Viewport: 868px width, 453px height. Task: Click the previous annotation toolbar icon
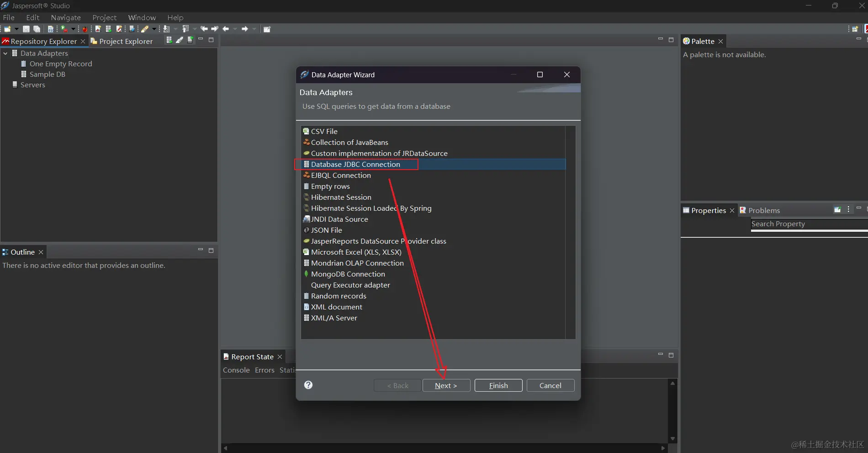[x=185, y=29]
